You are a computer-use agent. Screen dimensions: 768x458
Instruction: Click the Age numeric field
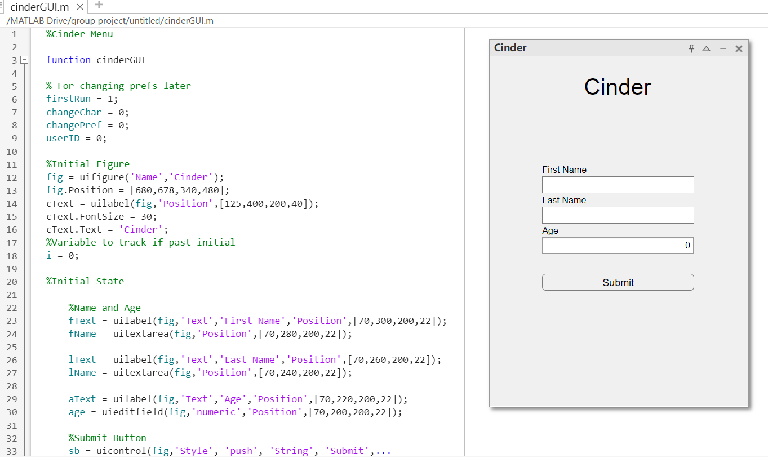click(x=617, y=245)
